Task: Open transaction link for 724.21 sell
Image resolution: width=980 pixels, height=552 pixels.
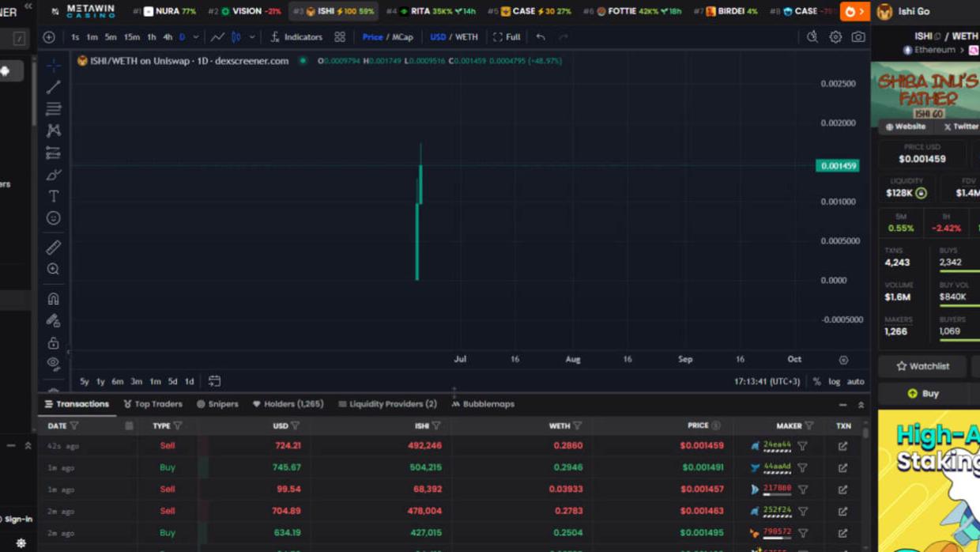Action: [x=843, y=446]
